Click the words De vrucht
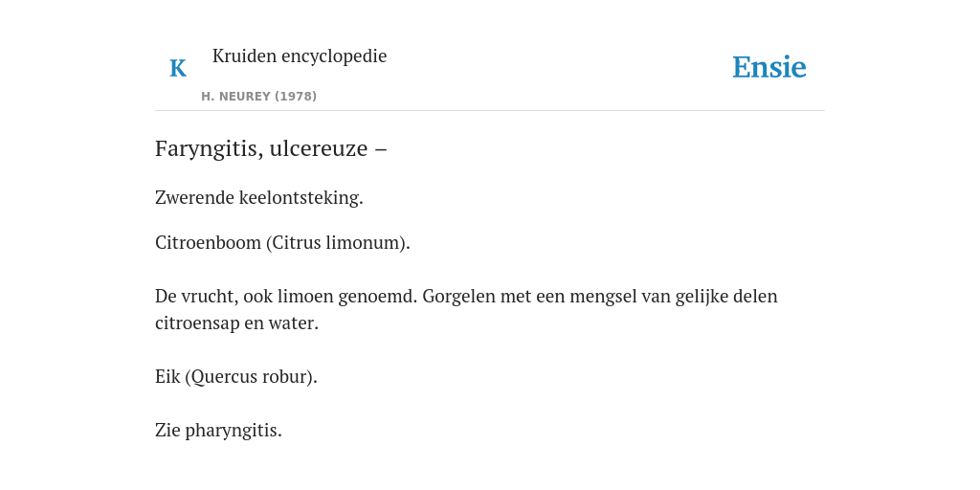The width and height of the screenshot is (980, 490). (195, 297)
